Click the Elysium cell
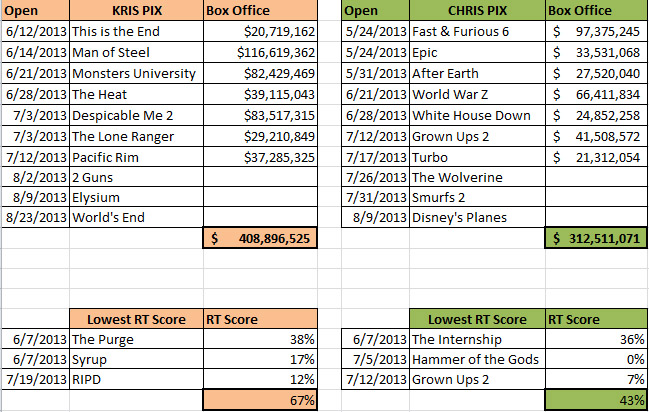The image size is (649, 412). pyautogui.click(x=137, y=198)
